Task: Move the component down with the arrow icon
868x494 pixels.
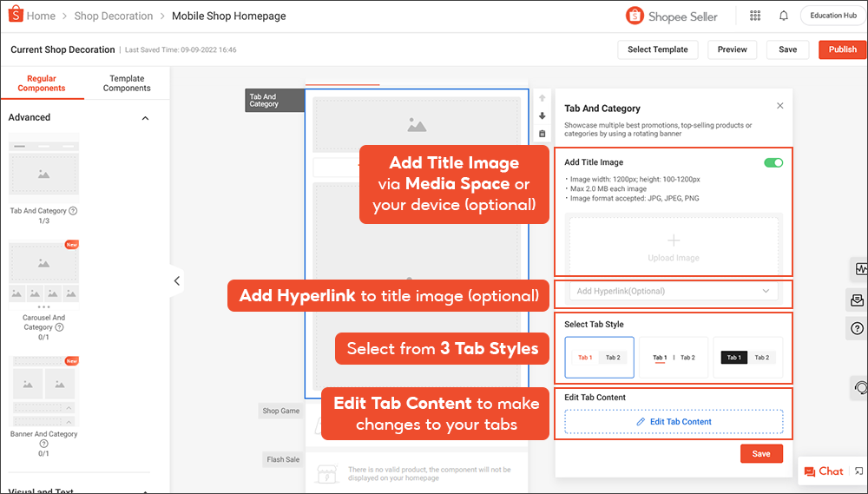Action: [x=542, y=115]
